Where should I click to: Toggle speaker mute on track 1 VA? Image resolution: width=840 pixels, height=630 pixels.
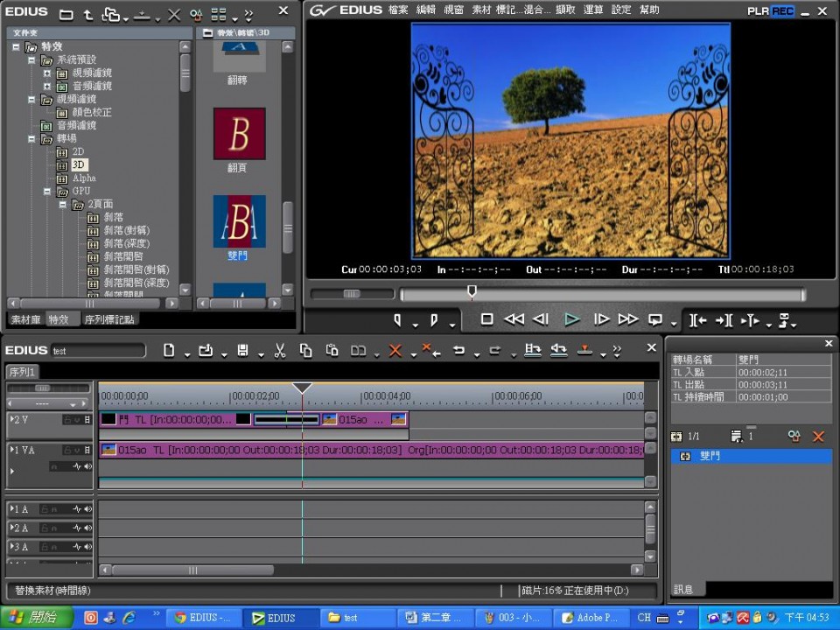click(87, 467)
